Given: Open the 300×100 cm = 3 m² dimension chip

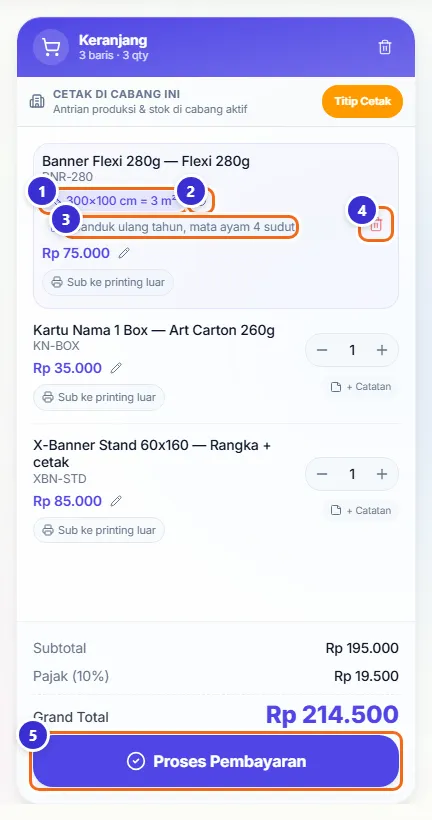Looking at the screenshot, I should [x=114, y=201].
